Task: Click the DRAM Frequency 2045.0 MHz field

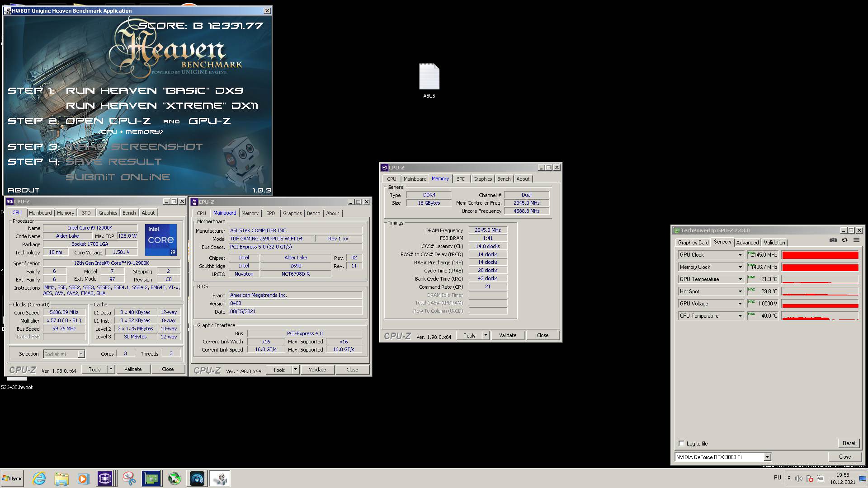Action: [x=488, y=230]
